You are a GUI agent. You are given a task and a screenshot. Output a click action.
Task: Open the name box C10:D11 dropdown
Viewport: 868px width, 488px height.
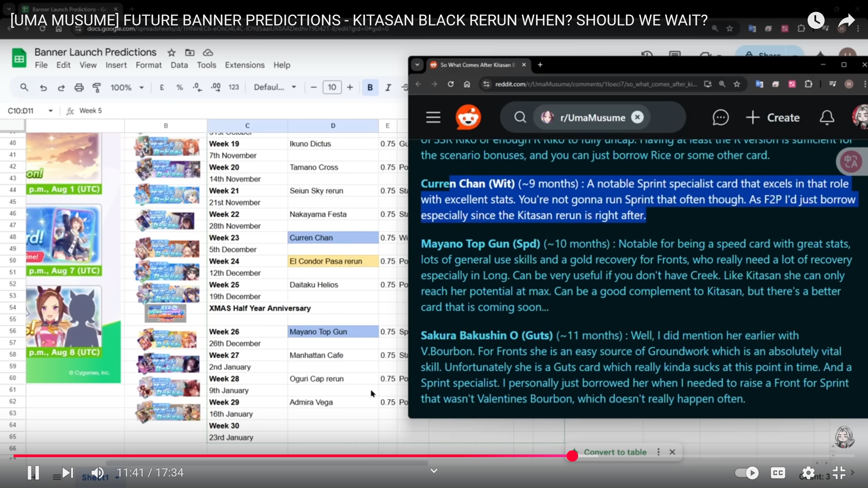pos(51,111)
